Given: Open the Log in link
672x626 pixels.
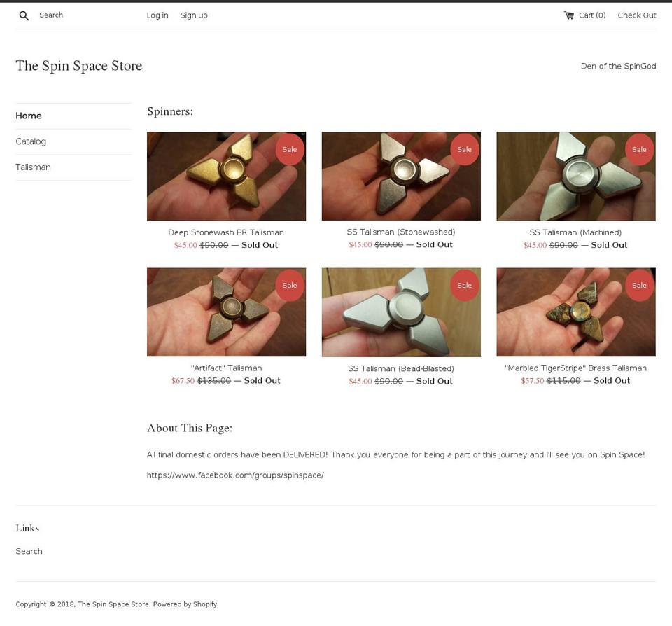Looking at the screenshot, I should click(157, 15).
